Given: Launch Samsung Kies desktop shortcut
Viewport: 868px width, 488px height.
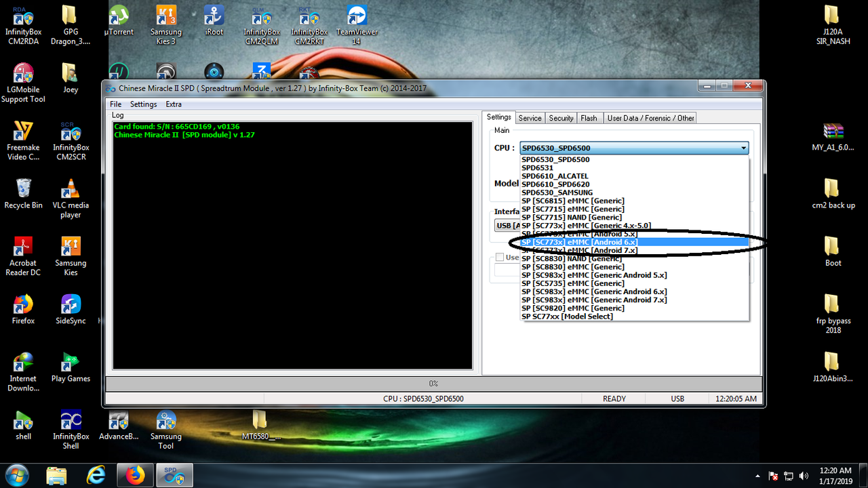Looking at the screenshot, I should [71, 256].
